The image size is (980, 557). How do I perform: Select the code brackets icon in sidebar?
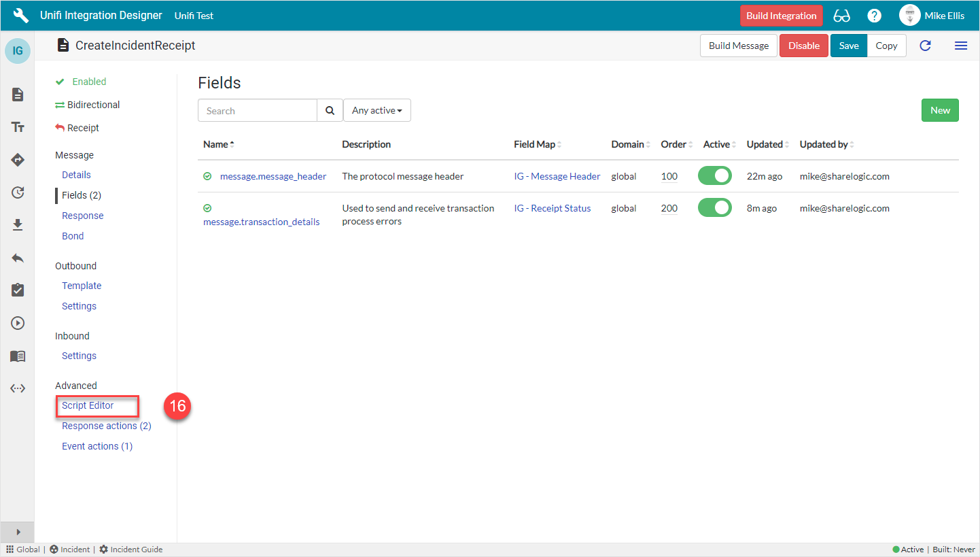(17, 388)
